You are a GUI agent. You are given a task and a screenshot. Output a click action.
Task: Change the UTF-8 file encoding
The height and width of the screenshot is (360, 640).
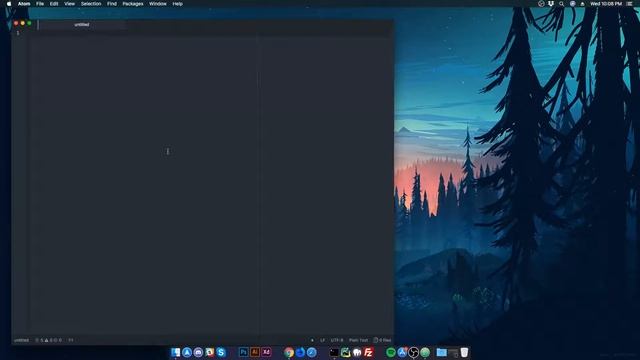pos(337,340)
